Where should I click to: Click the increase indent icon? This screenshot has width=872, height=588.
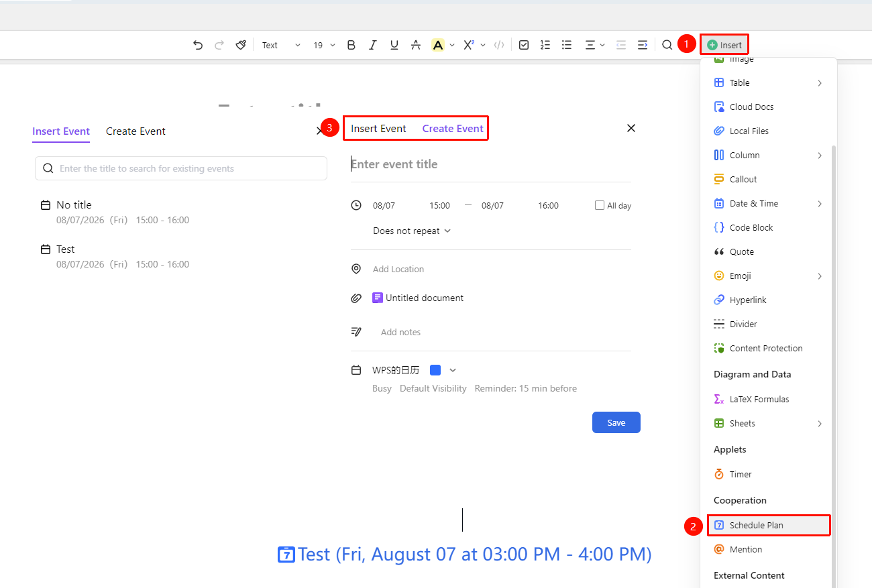pyautogui.click(x=642, y=45)
